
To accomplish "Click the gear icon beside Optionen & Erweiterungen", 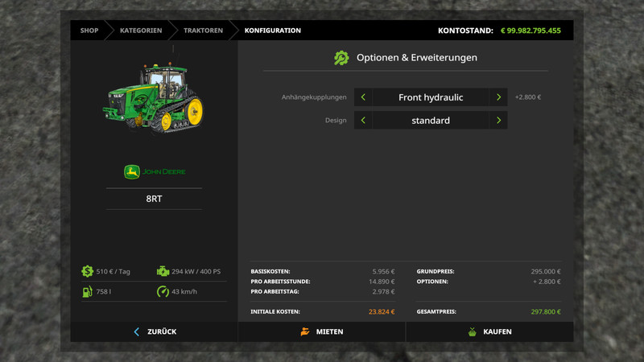I will pyautogui.click(x=341, y=58).
